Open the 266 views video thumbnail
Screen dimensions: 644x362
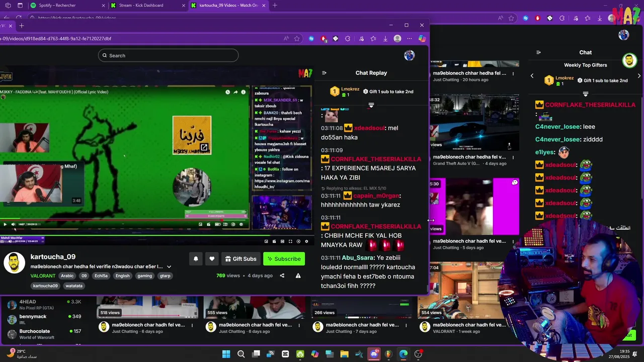tap(361, 307)
